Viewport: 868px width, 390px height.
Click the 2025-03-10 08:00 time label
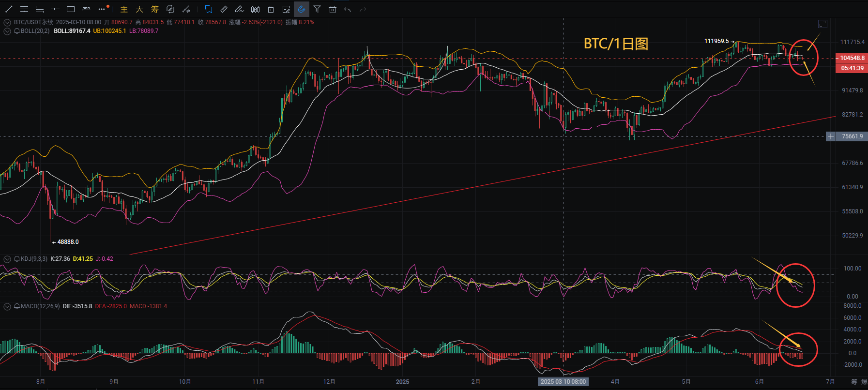[563, 382]
